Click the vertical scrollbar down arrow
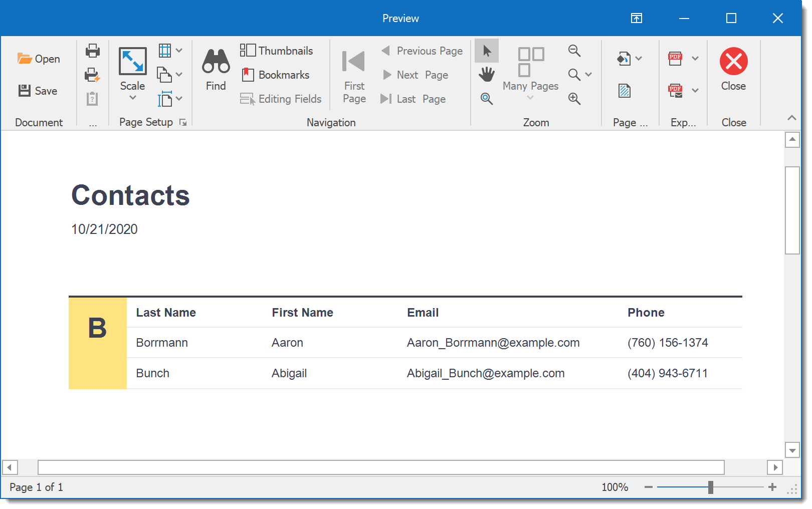 [x=792, y=450]
